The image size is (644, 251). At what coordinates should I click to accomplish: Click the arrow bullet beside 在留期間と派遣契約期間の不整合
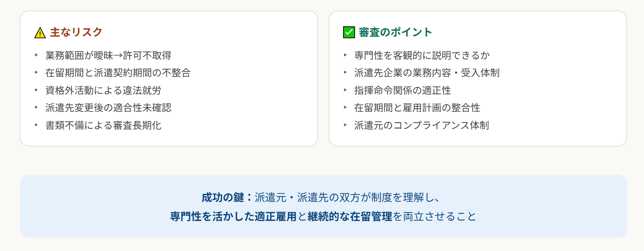tap(36, 72)
